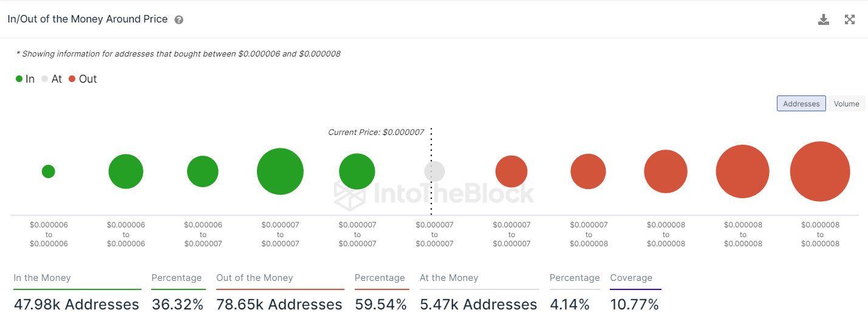The width and height of the screenshot is (868, 335).
Task: Toggle the gray At legend item
Action: pos(52,79)
